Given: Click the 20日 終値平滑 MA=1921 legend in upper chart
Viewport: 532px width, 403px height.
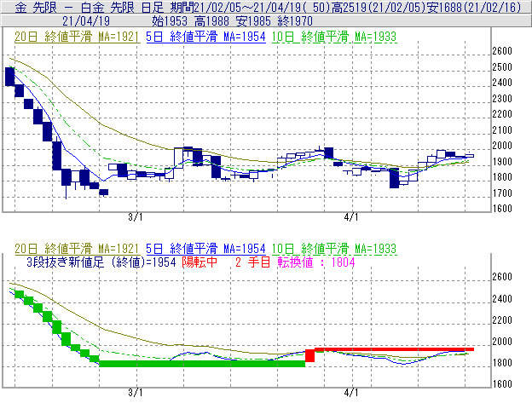Looking at the screenshot, I should tap(77, 37).
